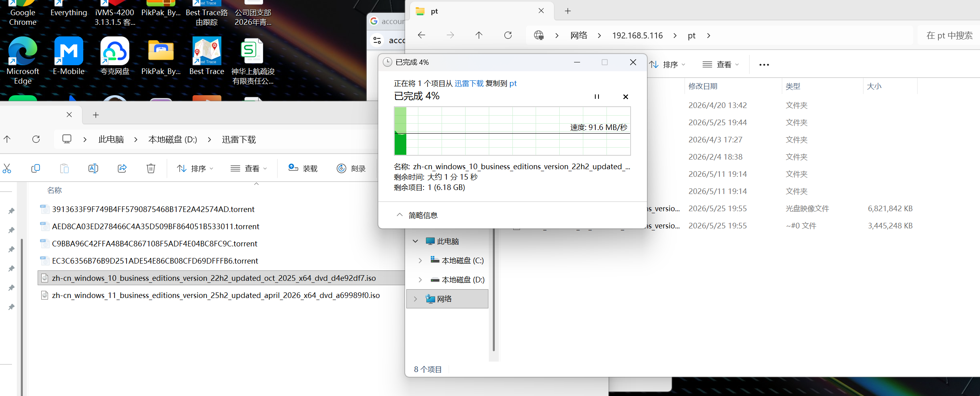The width and height of the screenshot is (980, 396).
Task: Expand the 网络 tree node
Action: click(x=415, y=299)
